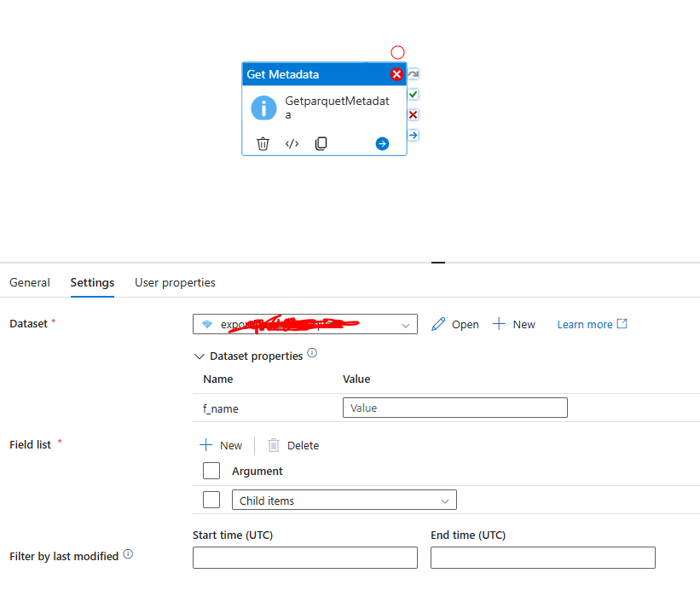Collapse the Dataset properties section

click(x=200, y=356)
